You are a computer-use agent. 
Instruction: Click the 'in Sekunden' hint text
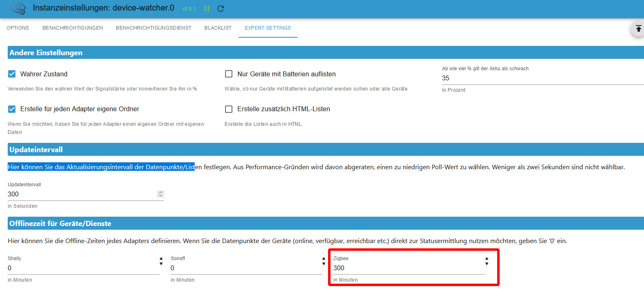23,206
